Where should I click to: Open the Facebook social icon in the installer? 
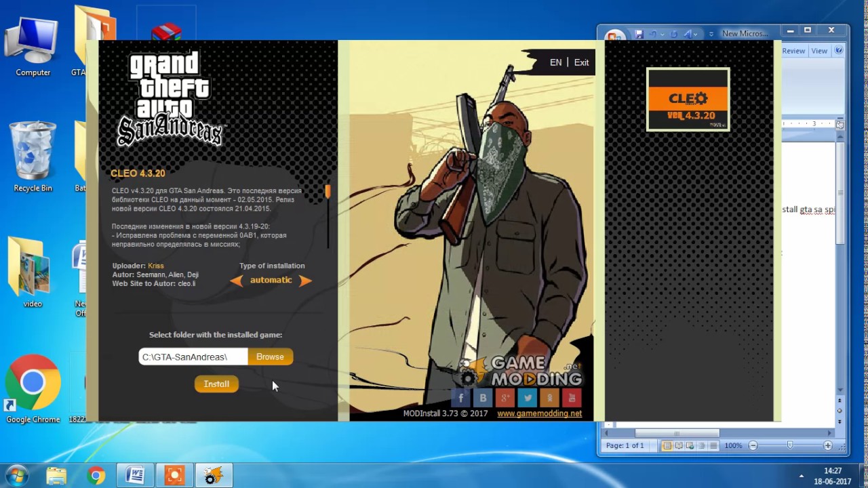[x=461, y=398]
